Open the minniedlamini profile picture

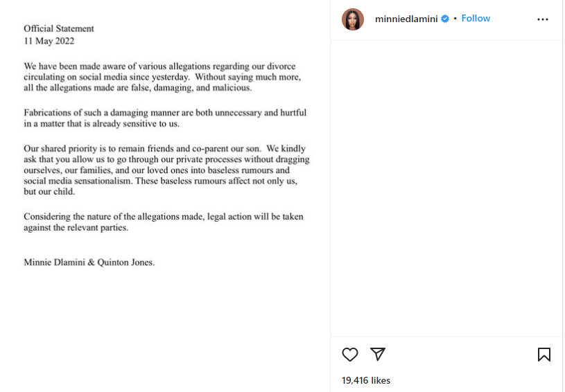point(353,19)
